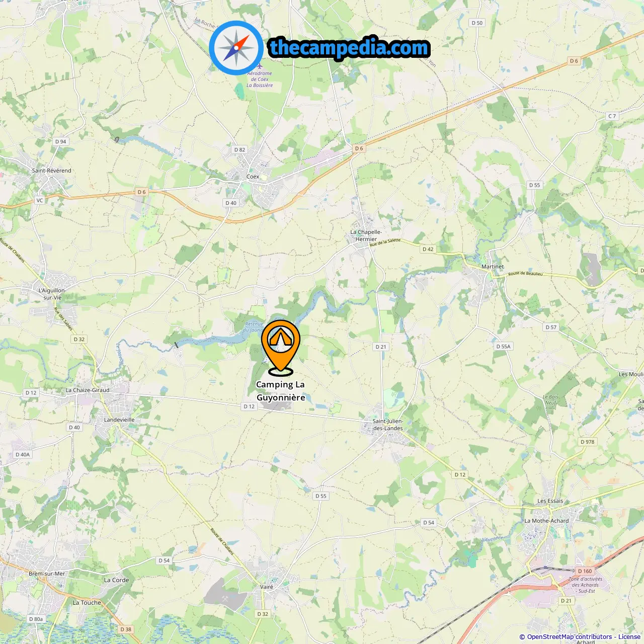Click the Coëx town label
This screenshot has height=644, width=644.
click(253, 177)
